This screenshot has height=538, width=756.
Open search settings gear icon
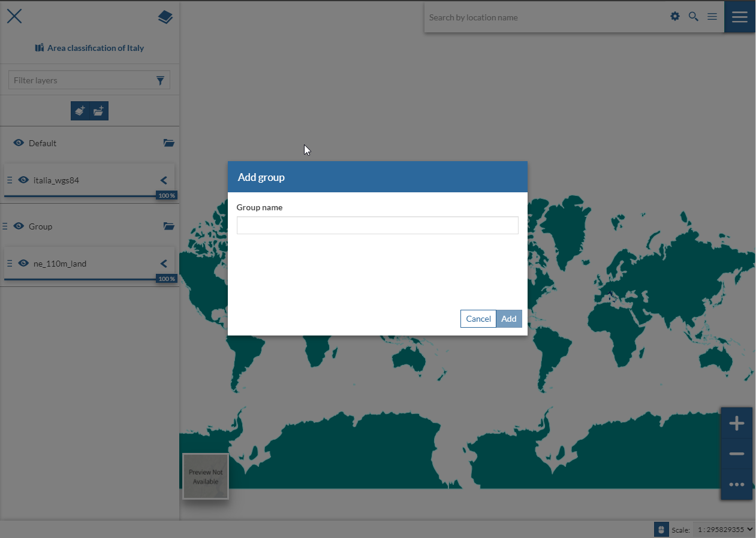click(675, 17)
